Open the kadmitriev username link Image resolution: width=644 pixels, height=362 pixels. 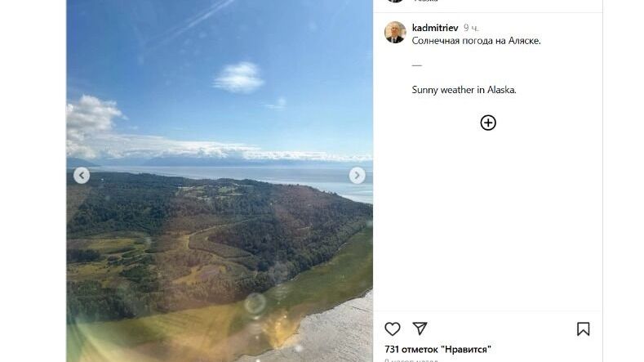(x=435, y=28)
